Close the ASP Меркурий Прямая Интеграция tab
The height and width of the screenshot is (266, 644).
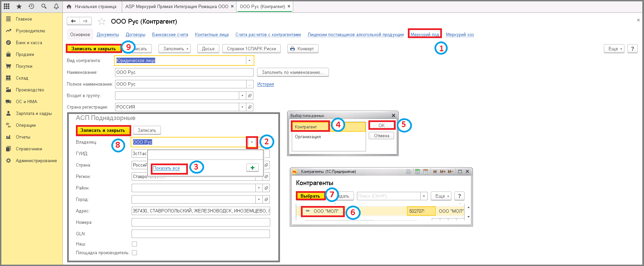[232, 6]
